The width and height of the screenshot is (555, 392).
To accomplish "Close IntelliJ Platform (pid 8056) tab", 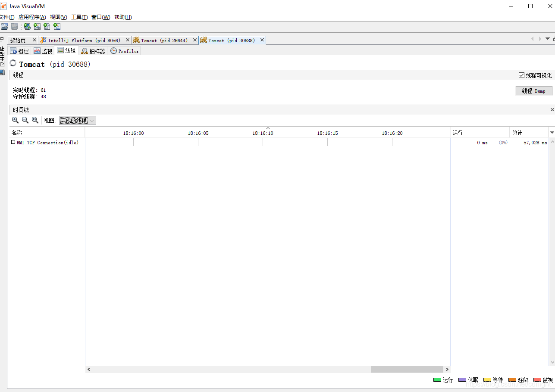I will (x=127, y=40).
